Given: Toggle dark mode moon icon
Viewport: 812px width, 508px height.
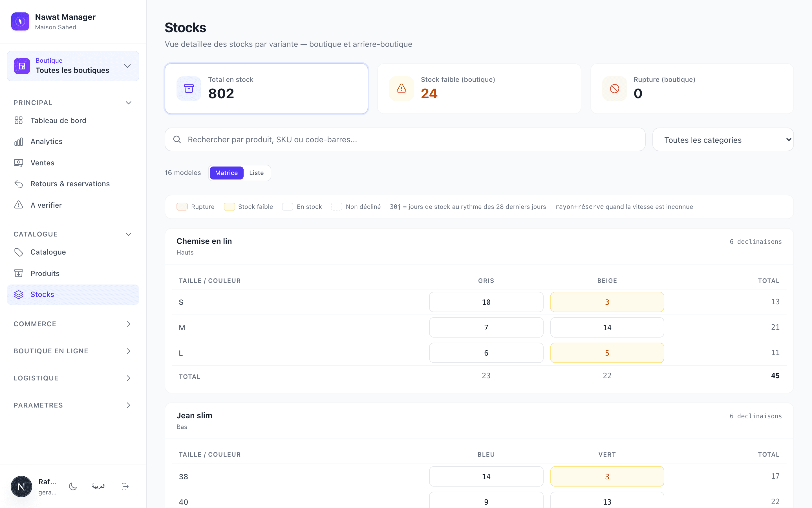Looking at the screenshot, I should point(73,486).
